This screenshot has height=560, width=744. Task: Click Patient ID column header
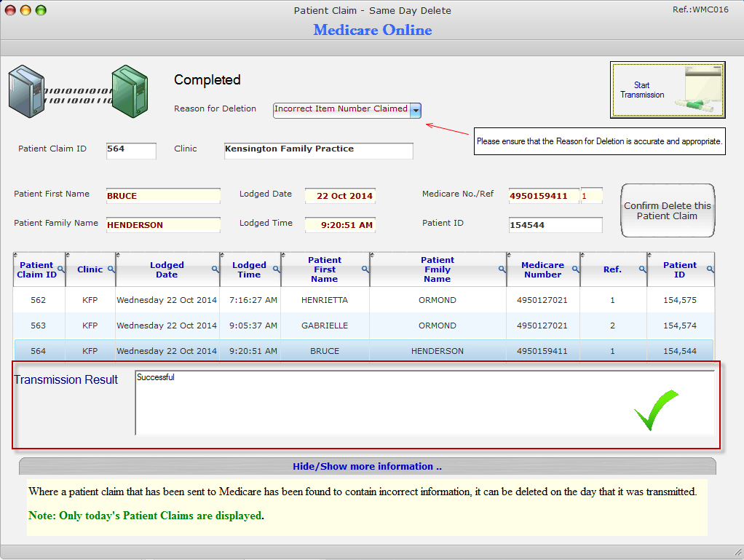[680, 269]
